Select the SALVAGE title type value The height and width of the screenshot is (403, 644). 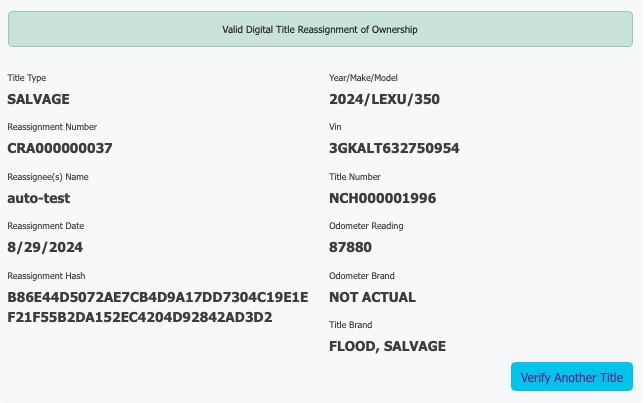39,99
